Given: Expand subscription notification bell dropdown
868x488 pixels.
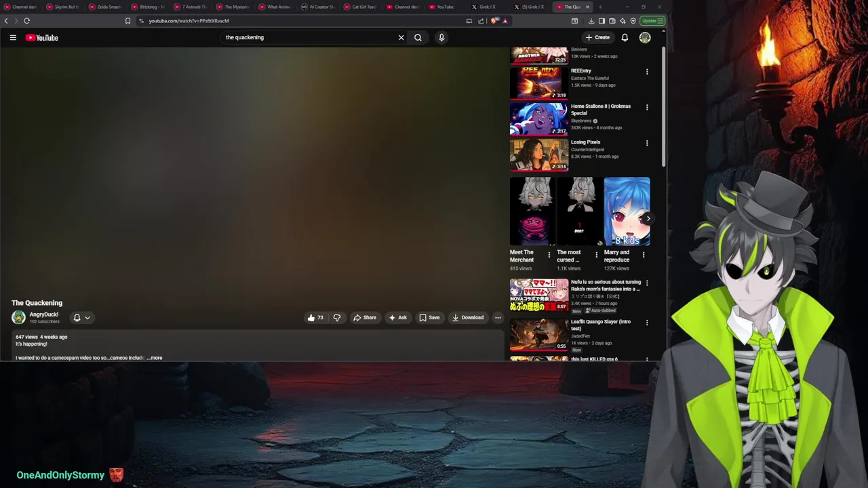Looking at the screenshot, I should (81, 317).
